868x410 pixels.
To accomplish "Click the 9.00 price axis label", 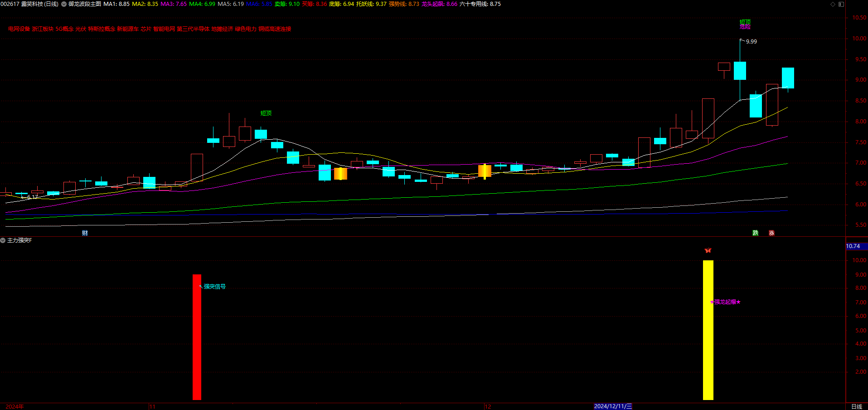I will point(861,80).
